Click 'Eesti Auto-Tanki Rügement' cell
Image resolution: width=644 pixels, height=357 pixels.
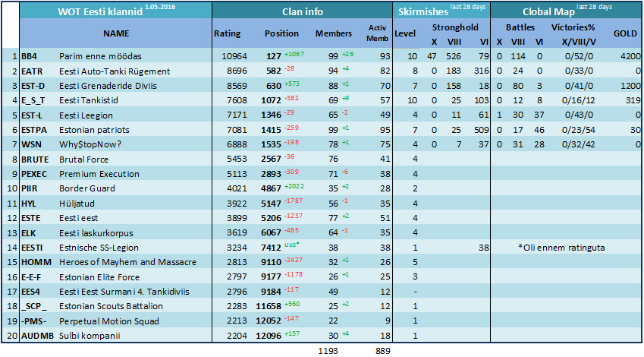(x=115, y=71)
